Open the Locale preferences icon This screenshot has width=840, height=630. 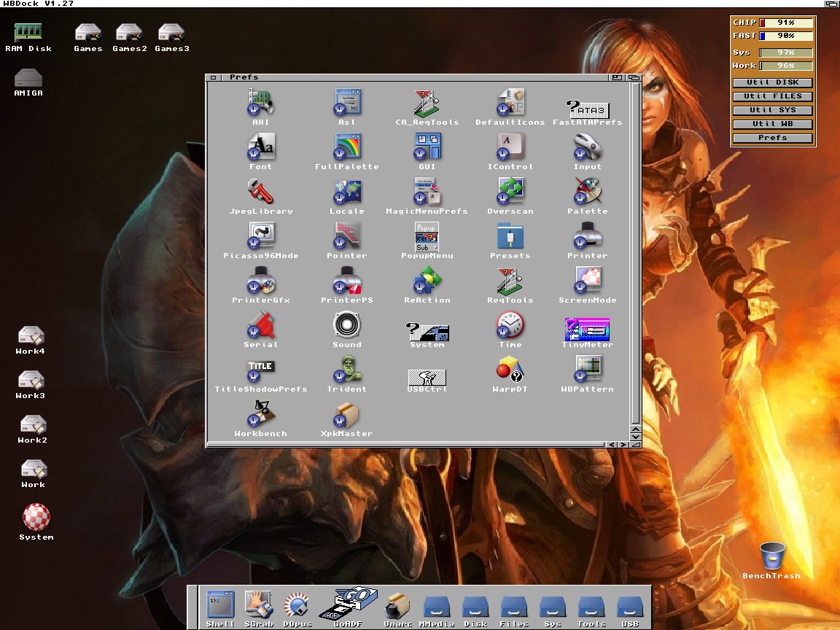(x=347, y=192)
